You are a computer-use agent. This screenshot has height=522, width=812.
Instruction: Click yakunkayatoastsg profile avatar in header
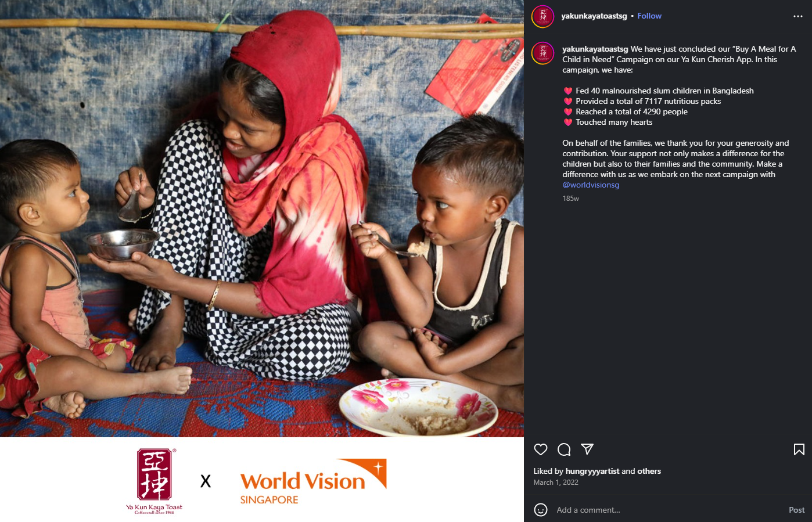tap(543, 16)
